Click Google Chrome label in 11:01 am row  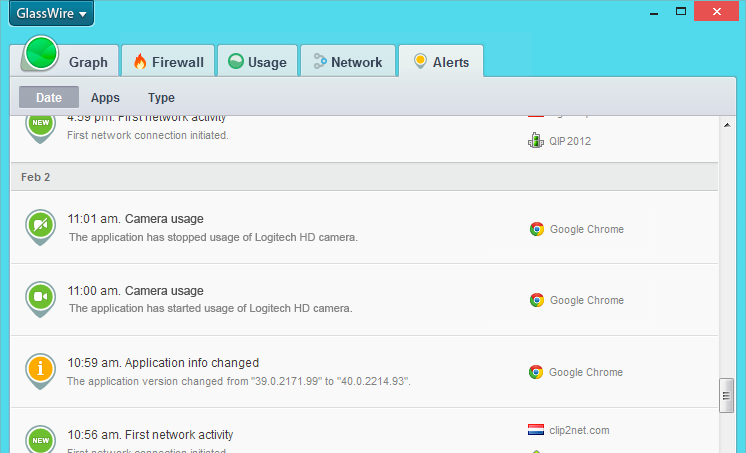click(x=587, y=229)
